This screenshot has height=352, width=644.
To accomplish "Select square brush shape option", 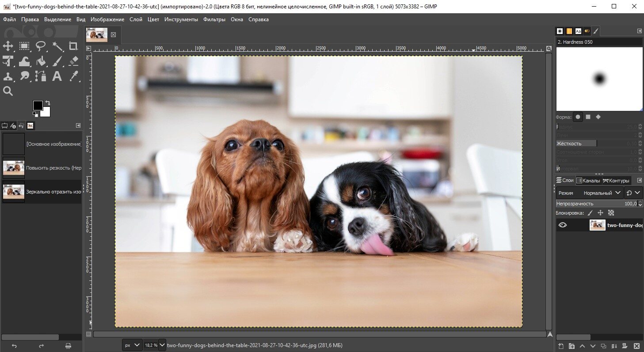I will coord(588,117).
